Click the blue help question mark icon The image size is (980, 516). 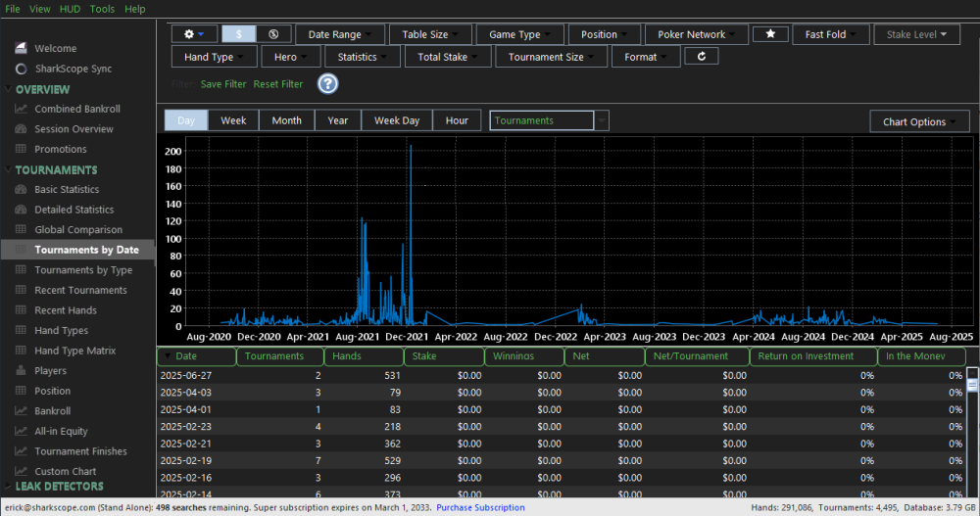327,84
